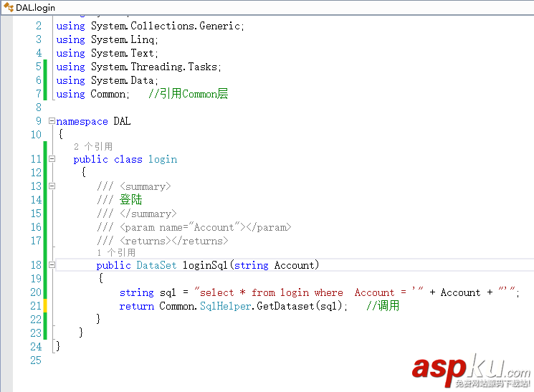Screen dimensions: 534x392
Task: Click line number 25 in the gutter
Action: (36, 360)
